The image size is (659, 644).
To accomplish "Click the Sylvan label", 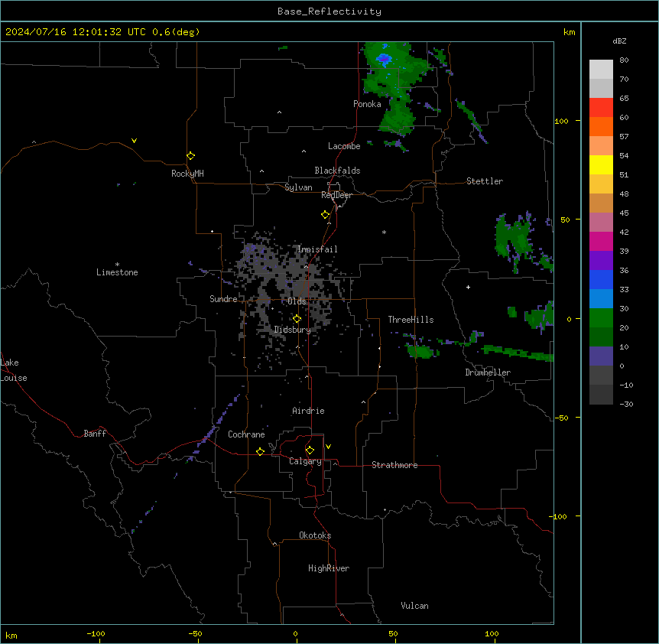I will [298, 187].
